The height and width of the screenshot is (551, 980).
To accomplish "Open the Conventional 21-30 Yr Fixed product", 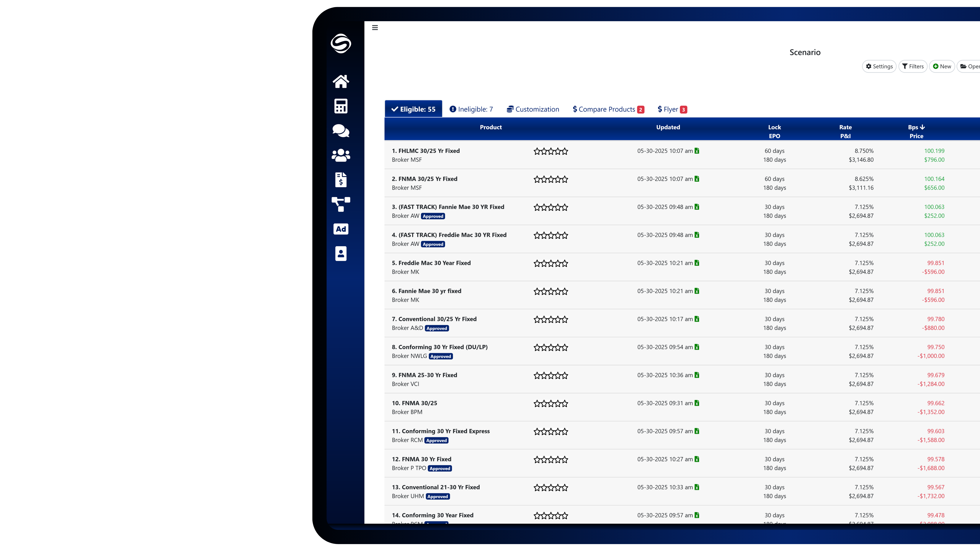I will click(436, 487).
